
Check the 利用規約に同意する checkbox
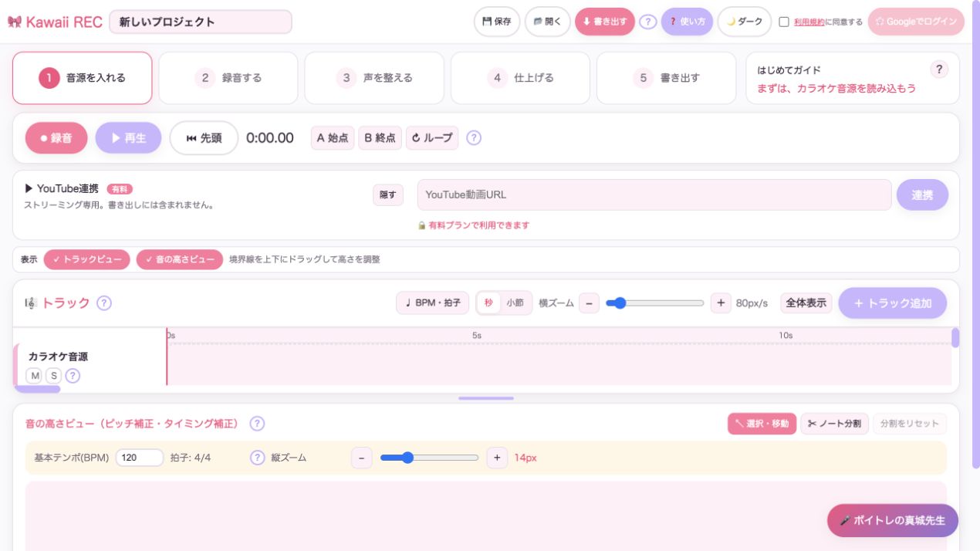click(x=784, y=22)
